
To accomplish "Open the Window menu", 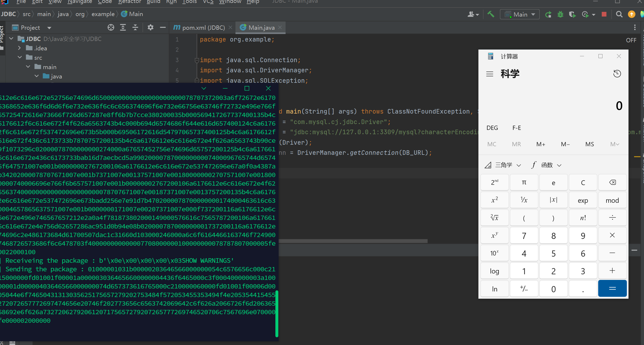I will click(230, 2).
